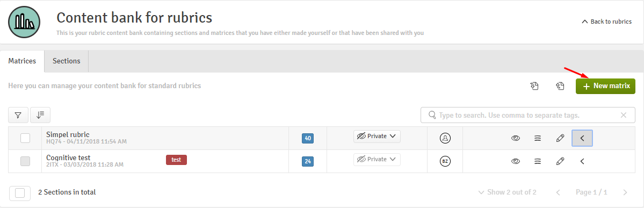Open the sort order icon button
This screenshot has width=644, height=208.
[x=40, y=115]
